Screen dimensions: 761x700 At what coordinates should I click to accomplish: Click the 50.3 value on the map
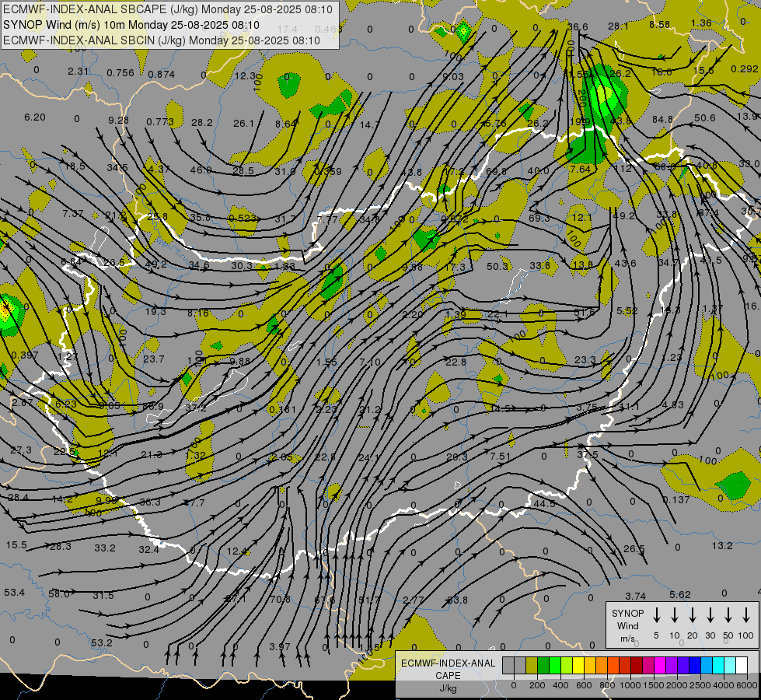point(497,266)
